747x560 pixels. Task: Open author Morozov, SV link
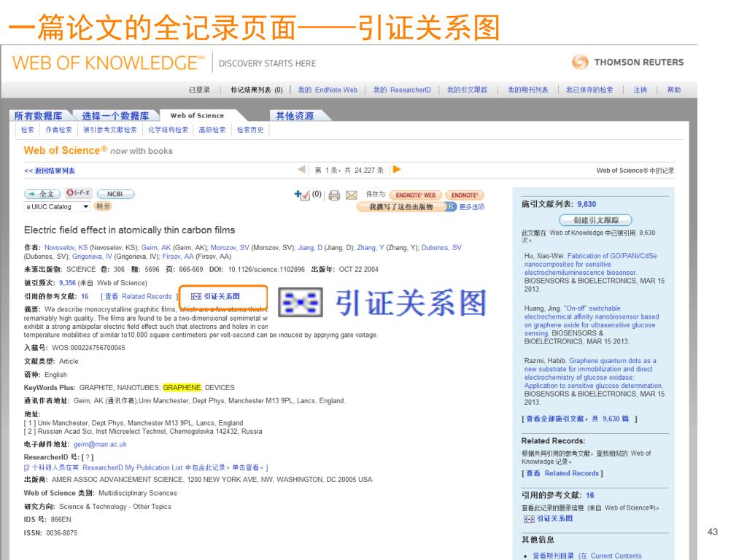[x=230, y=248]
